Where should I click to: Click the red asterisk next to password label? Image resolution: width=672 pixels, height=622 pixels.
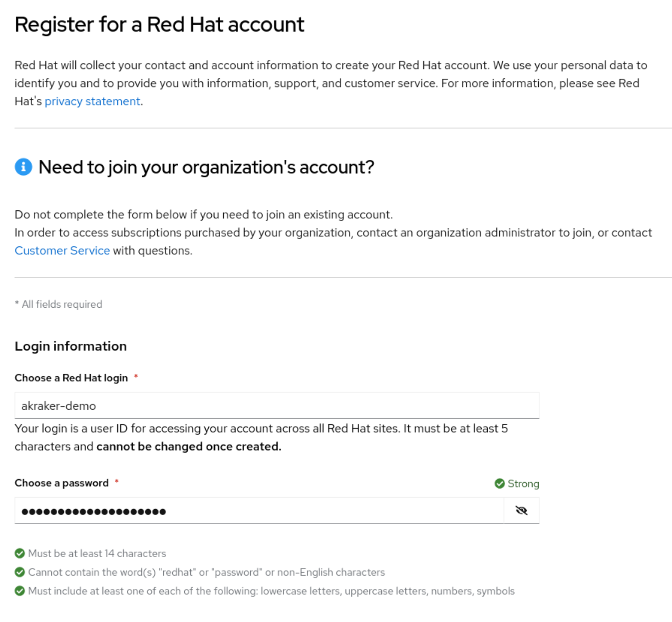click(x=117, y=482)
